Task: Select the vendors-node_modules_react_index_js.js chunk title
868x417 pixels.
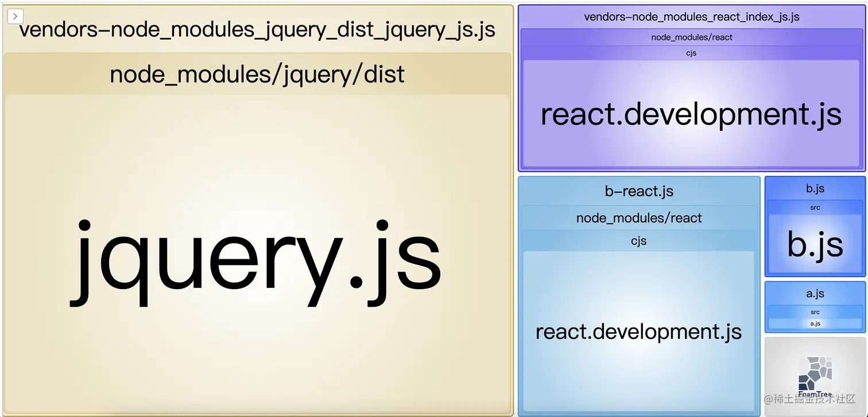Action: point(691,17)
